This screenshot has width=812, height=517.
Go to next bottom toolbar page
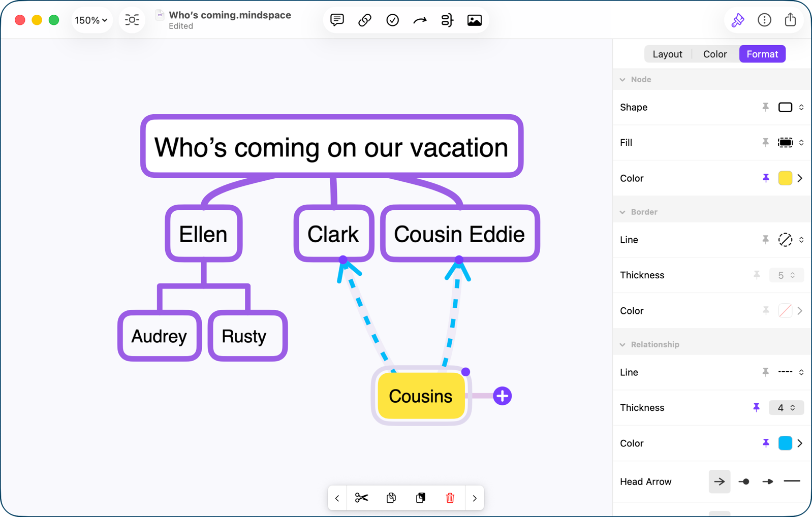[x=475, y=499]
